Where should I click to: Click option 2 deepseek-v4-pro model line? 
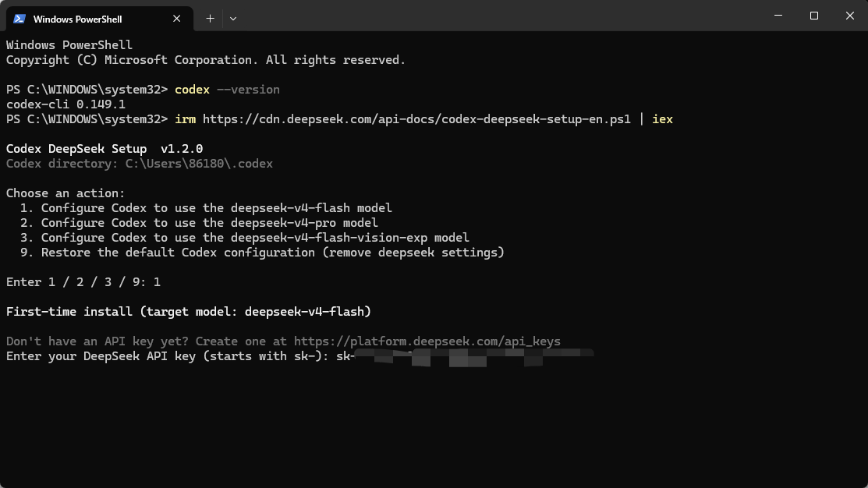pos(199,223)
